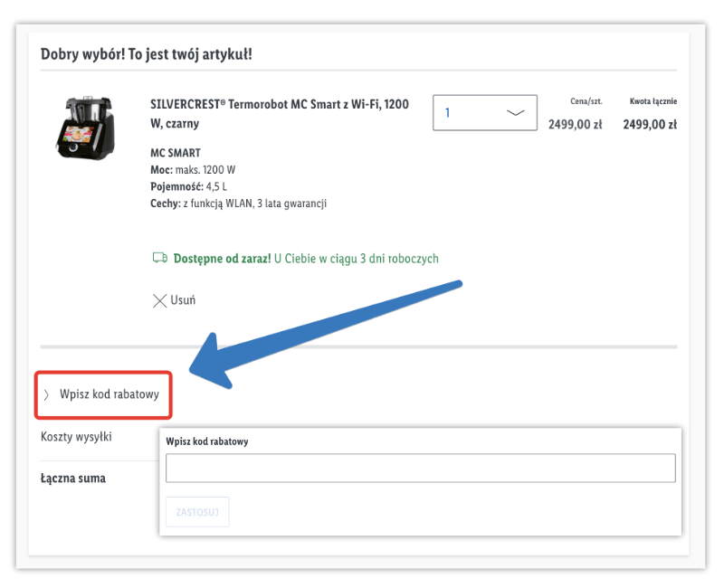Click the 'Dostępne od zaraz!' availability text
The image size is (724, 588).
(x=222, y=259)
